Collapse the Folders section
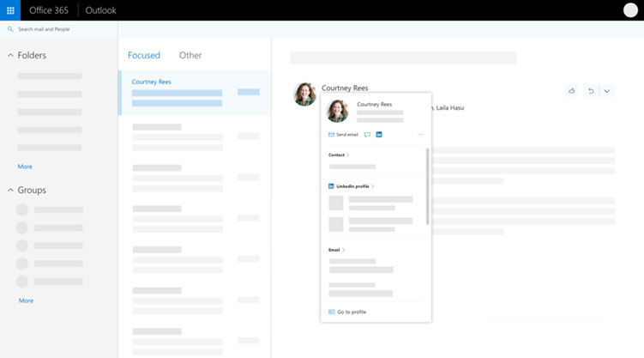 (11, 56)
